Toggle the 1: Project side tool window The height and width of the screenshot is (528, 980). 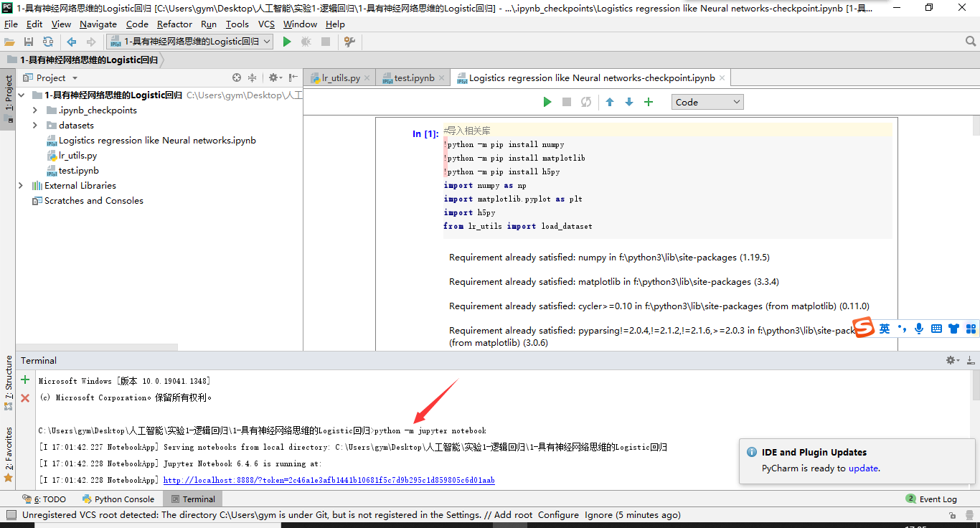9,98
